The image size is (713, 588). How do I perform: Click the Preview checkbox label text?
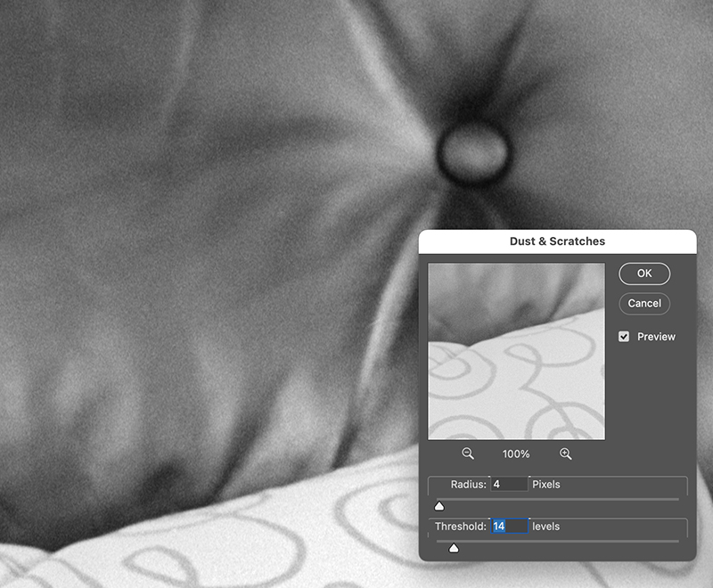[x=656, y=337]
